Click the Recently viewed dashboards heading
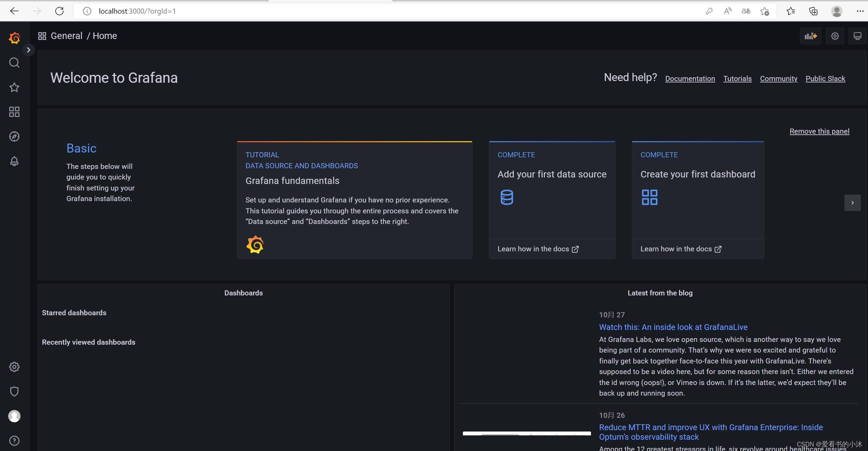Screen dimensions: 868x451 [88, 342]
